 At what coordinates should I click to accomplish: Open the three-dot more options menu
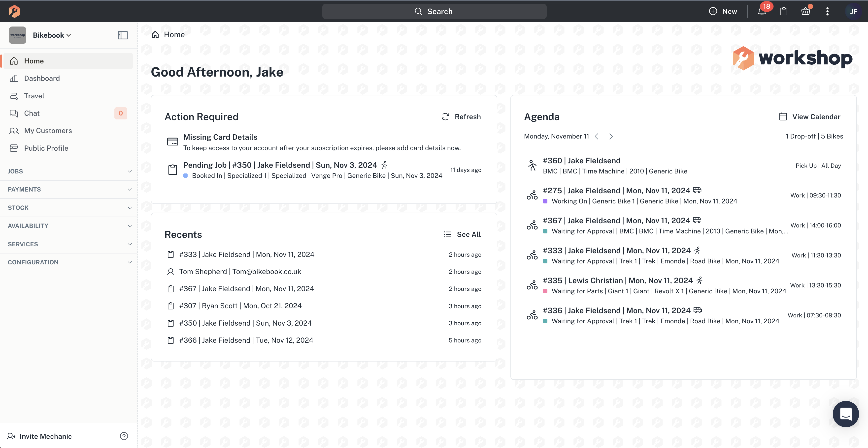(827, 11)
